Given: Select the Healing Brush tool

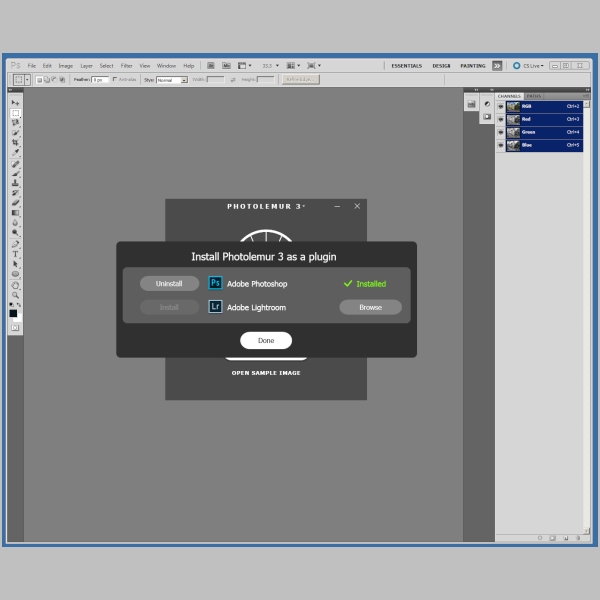Looking at the screenshot, I should tap(15, 164).
